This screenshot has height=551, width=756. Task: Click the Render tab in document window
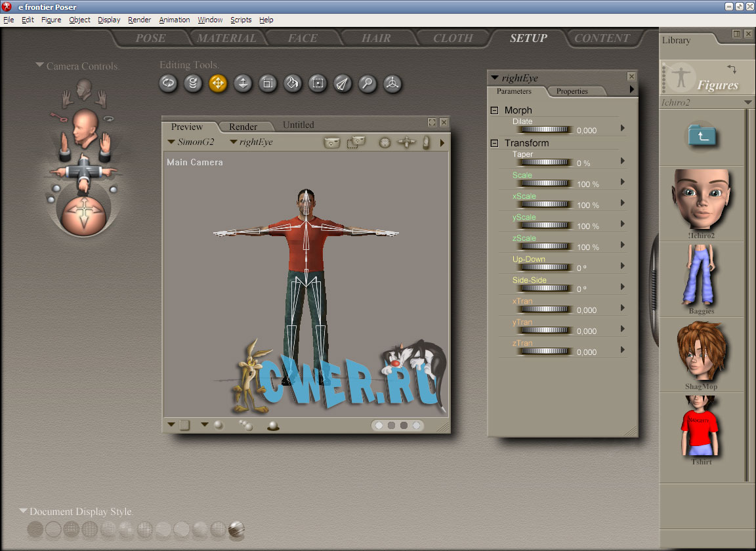243,127
